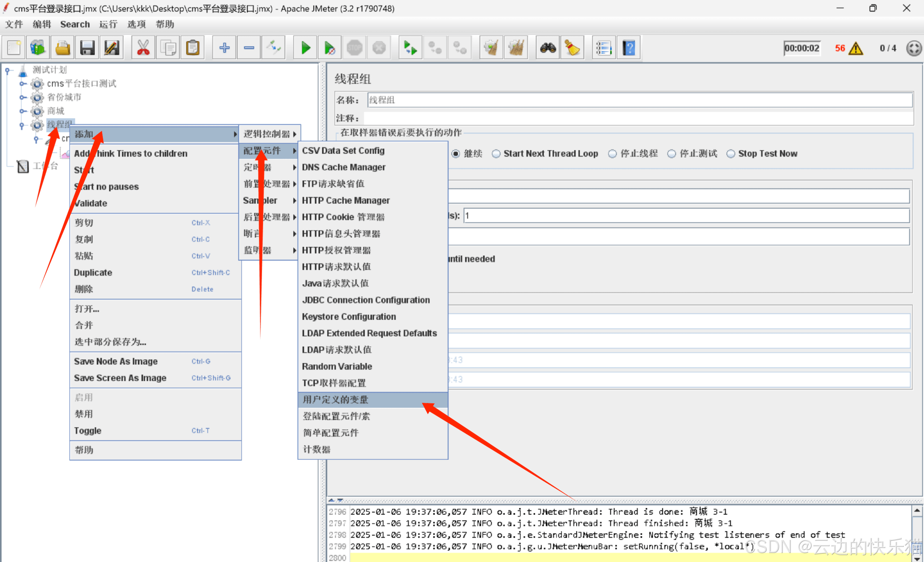Click the Clear All broom icon
Viewport: 924px width, 562px height.
point(516,48)
